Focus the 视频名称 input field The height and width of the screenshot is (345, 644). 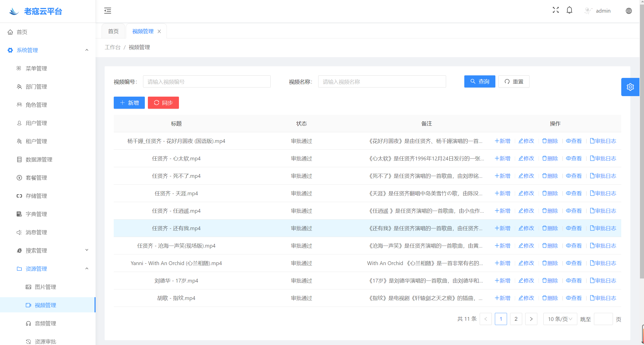[x=382, y=82]
